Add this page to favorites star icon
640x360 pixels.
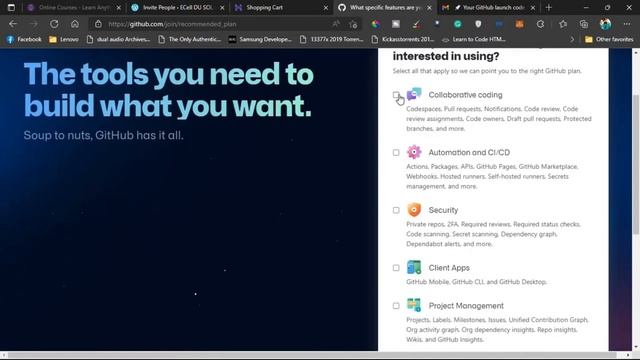point(353,24)
